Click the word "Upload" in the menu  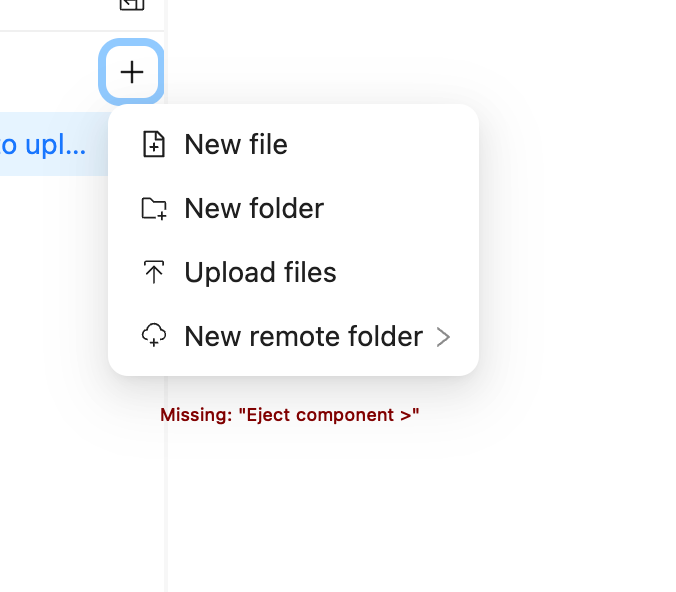[223, 273]
